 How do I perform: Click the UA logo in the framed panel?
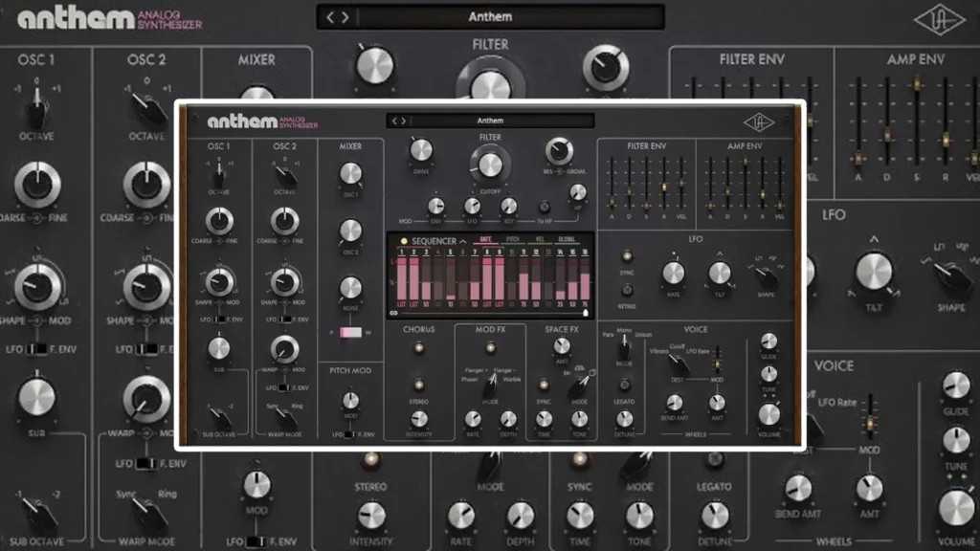(x=758, y=122)
